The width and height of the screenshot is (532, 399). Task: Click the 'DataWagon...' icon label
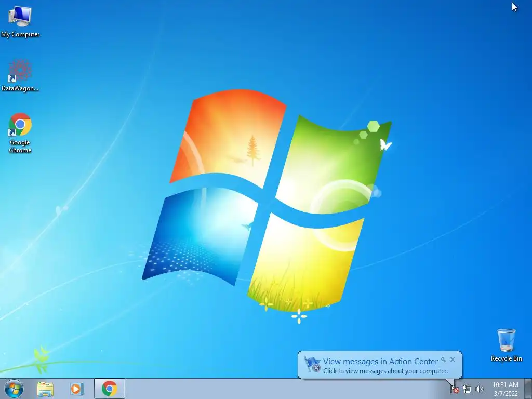coord(20,88)
